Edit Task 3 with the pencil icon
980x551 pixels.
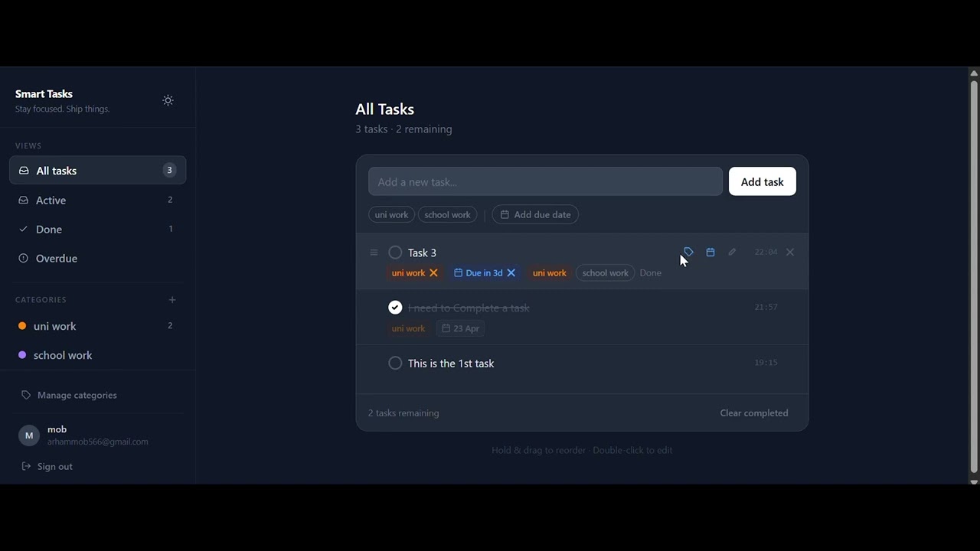pos(732,252)
